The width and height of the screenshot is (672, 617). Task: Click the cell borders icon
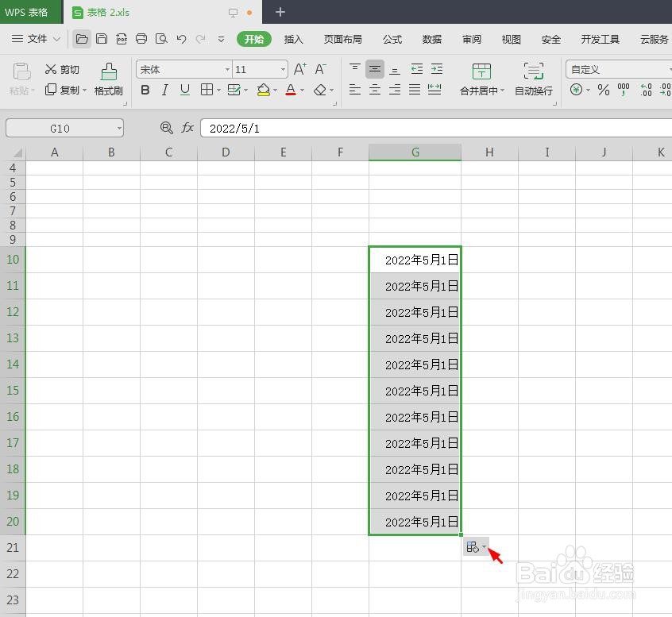coord(207,90)
